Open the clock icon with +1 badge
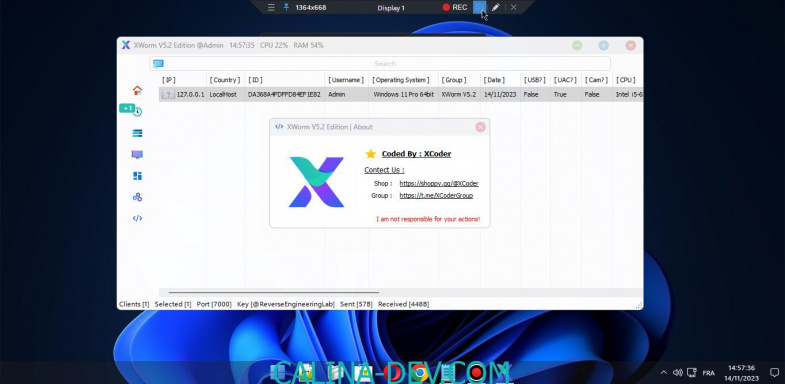 pos(137,112)
